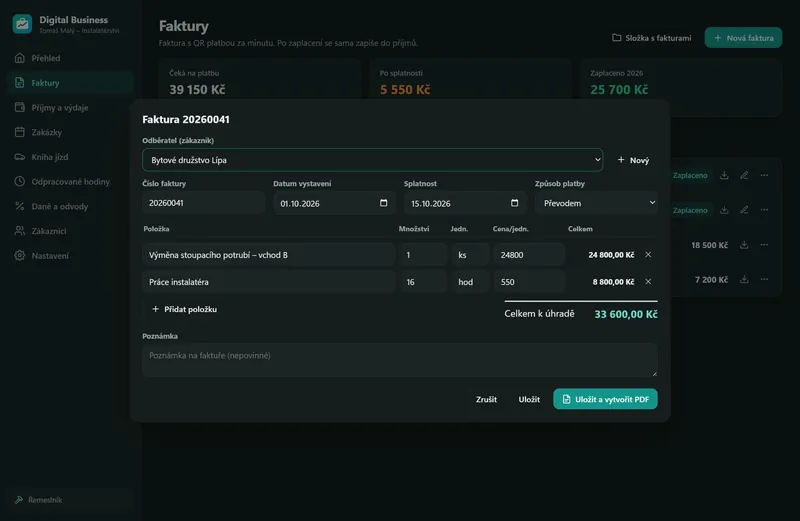Open more options for 18 500 Kč invoice

click(x=764, y=245)
